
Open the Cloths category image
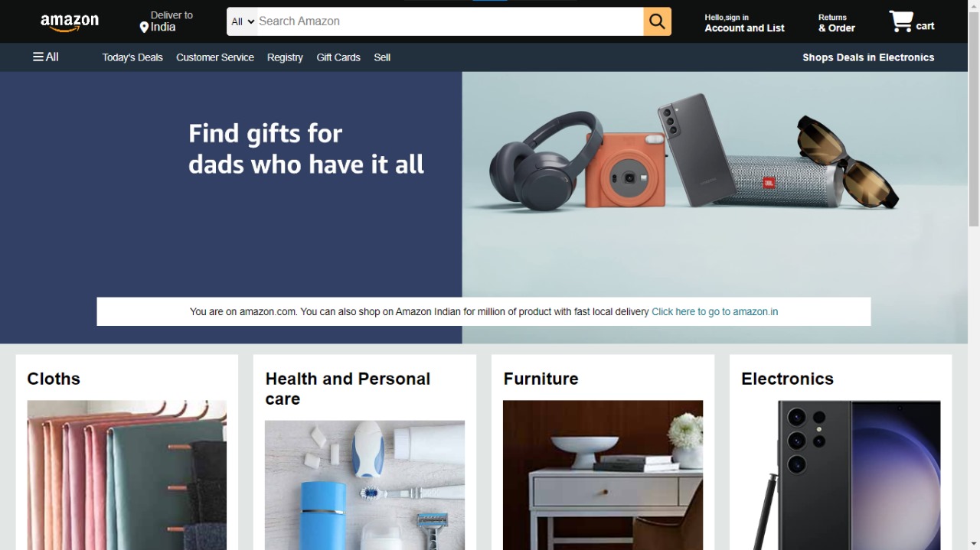point(127,475)
